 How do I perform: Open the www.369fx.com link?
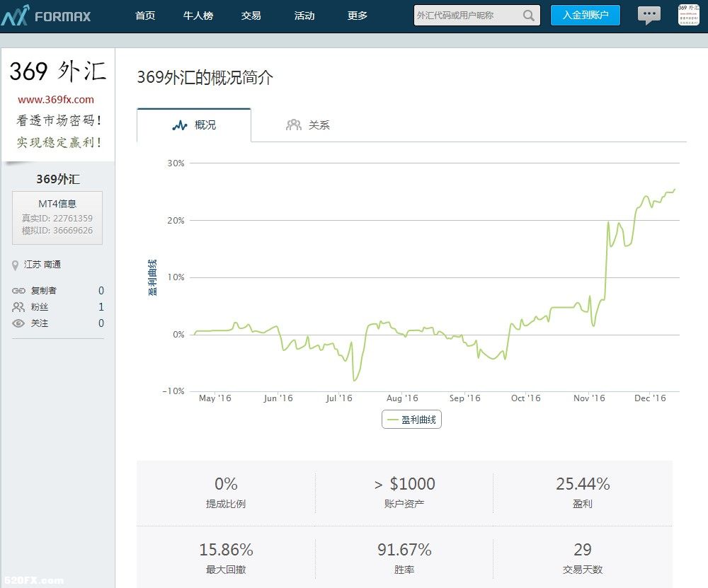point(56,100)
